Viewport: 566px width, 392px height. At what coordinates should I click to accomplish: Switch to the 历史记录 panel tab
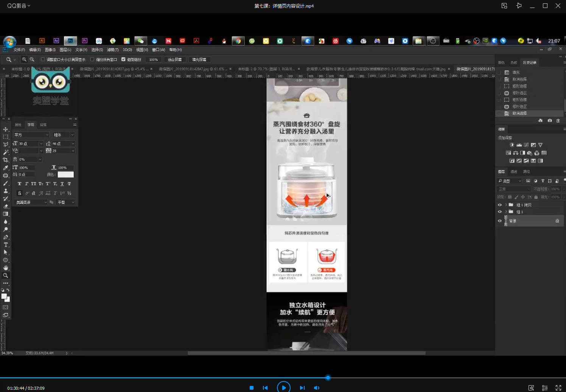click(x=529, y=62)
